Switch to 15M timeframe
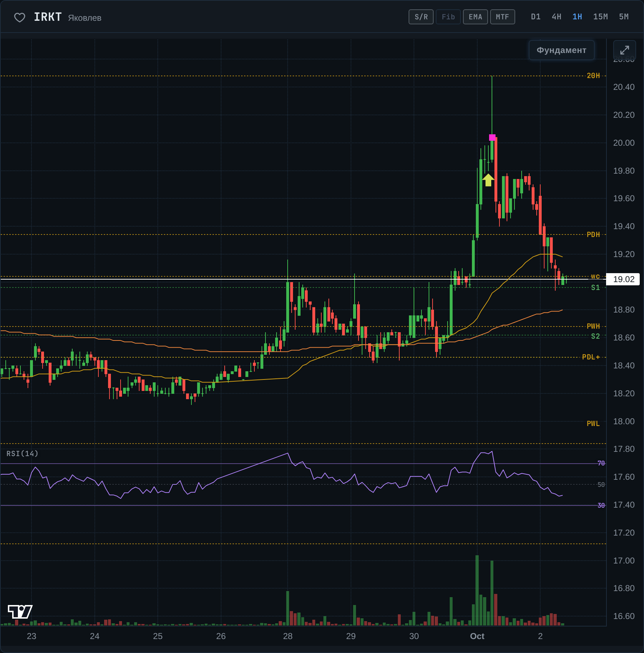 (600, 17)
